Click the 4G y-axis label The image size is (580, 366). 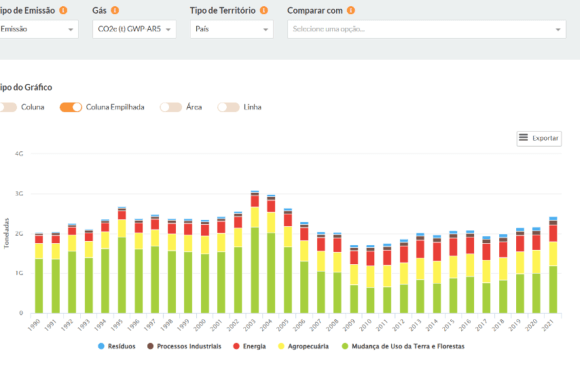click(x=19, y=153)
